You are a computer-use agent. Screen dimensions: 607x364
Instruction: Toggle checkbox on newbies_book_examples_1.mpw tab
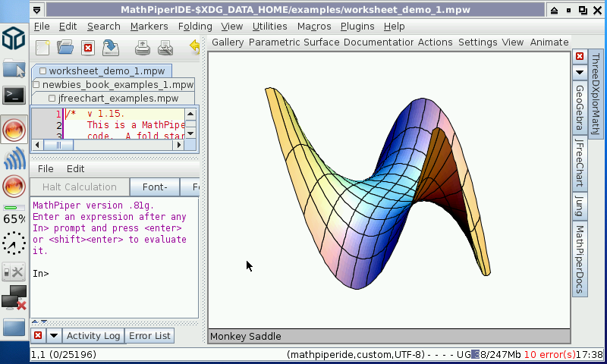pos(36,85)
